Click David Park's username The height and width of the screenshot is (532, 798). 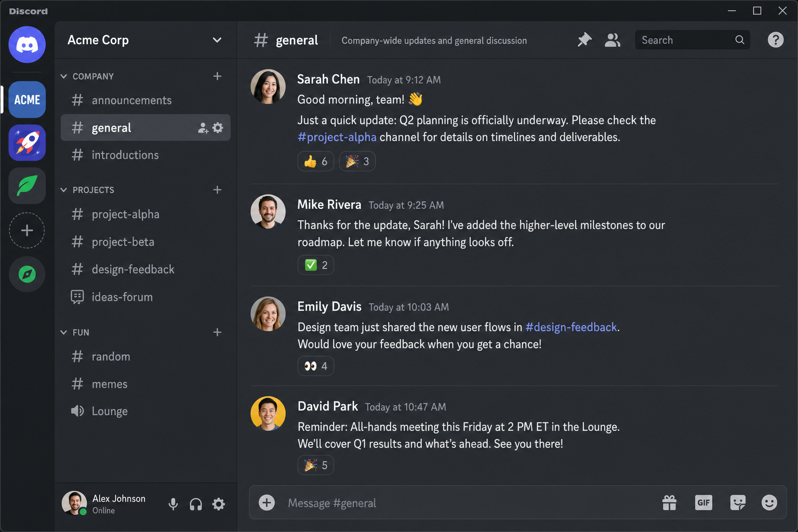328,406
